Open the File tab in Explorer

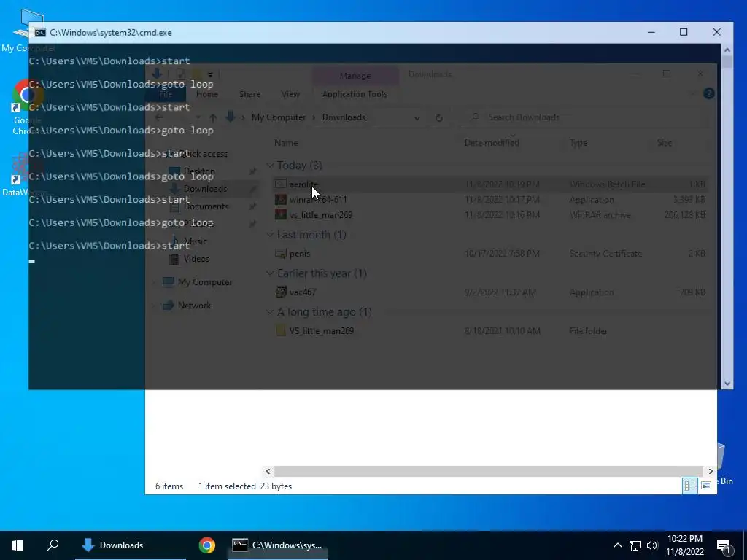pyautogui.click(x=166, y=94)
